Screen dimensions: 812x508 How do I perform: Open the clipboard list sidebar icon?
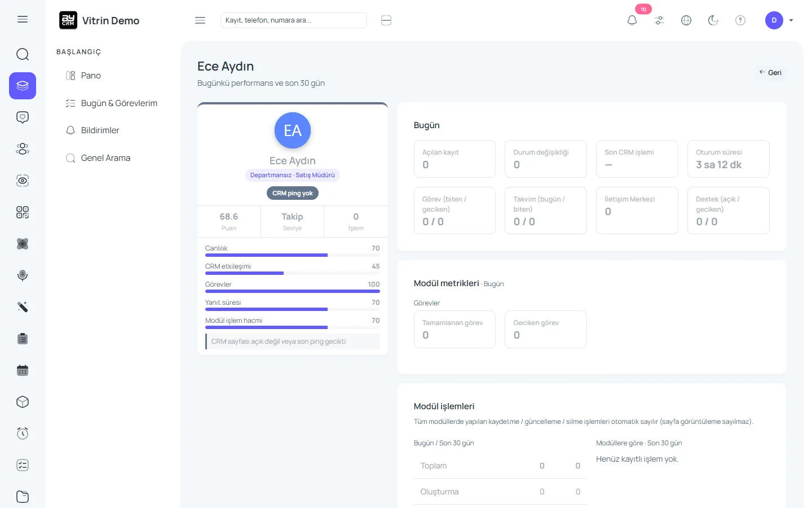click(23, 339)
